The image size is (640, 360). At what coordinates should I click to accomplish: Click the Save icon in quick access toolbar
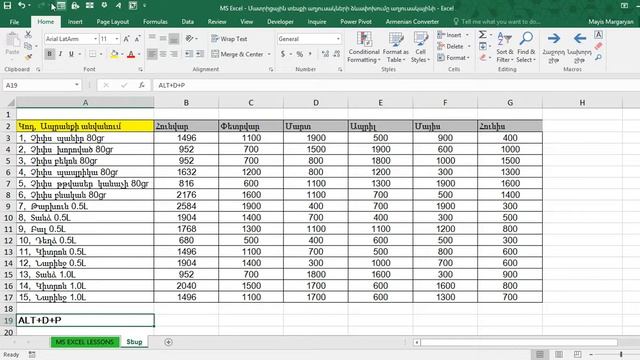point(7,6)
